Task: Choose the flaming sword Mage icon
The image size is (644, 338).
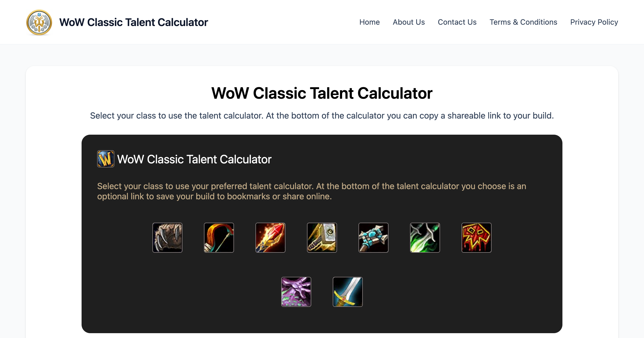Action: coord(270,238)
